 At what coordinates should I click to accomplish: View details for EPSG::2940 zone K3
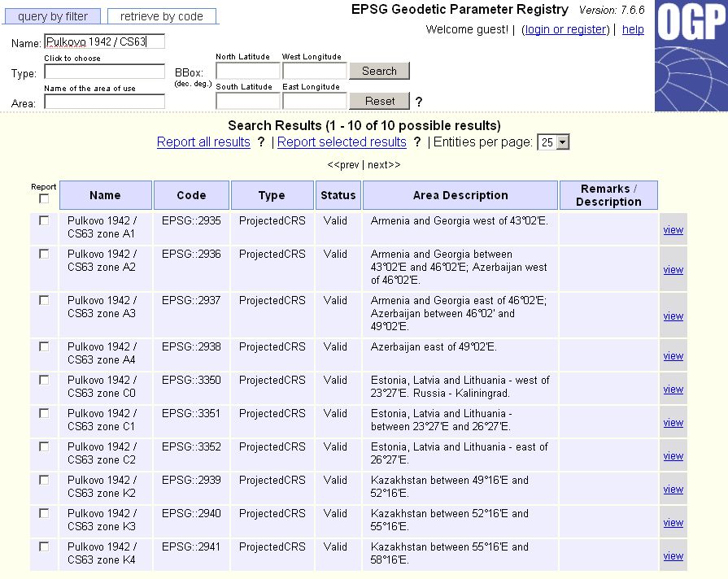(674, 523)
